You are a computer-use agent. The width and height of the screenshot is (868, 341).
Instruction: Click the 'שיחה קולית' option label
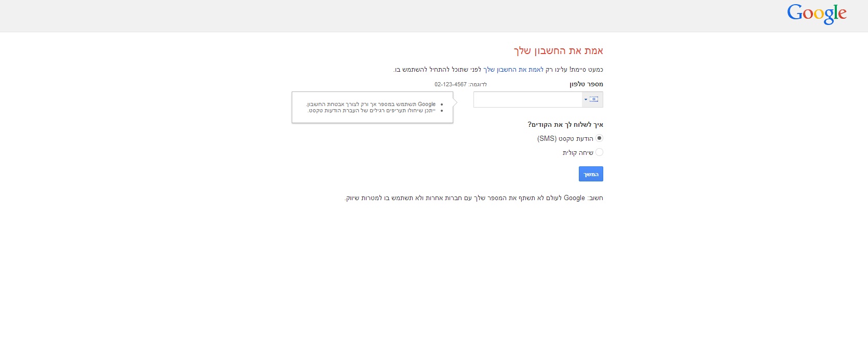point(578,153)
